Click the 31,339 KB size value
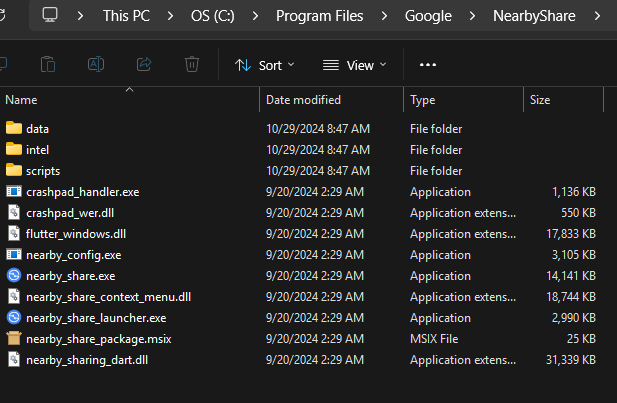The width and height of the screenshot is (617, 403). click(571, 360)
